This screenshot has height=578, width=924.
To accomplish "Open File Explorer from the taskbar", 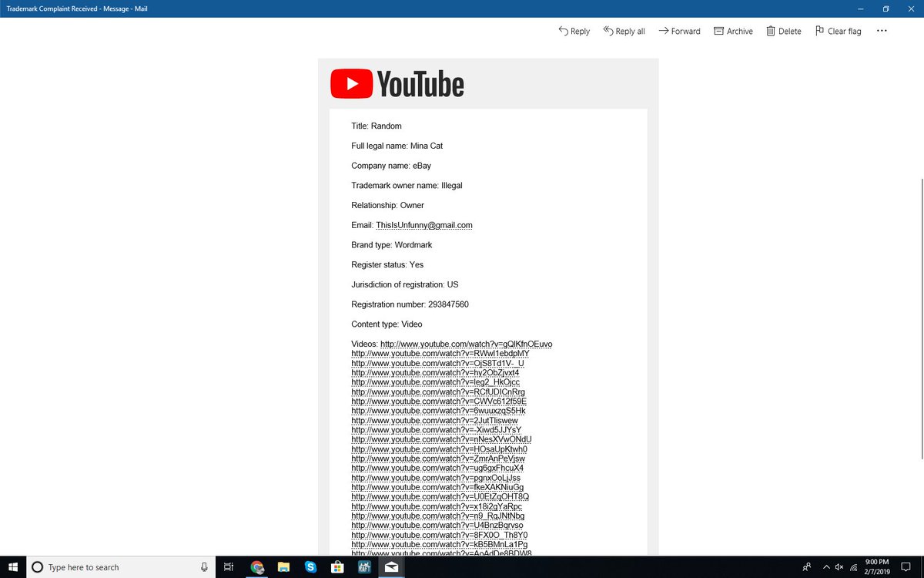I will coord(283,567).
